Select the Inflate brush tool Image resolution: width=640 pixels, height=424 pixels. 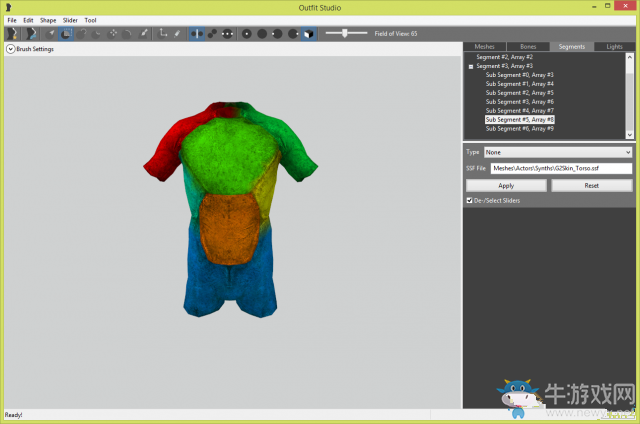pyautogui.click(x=82, y=34)
